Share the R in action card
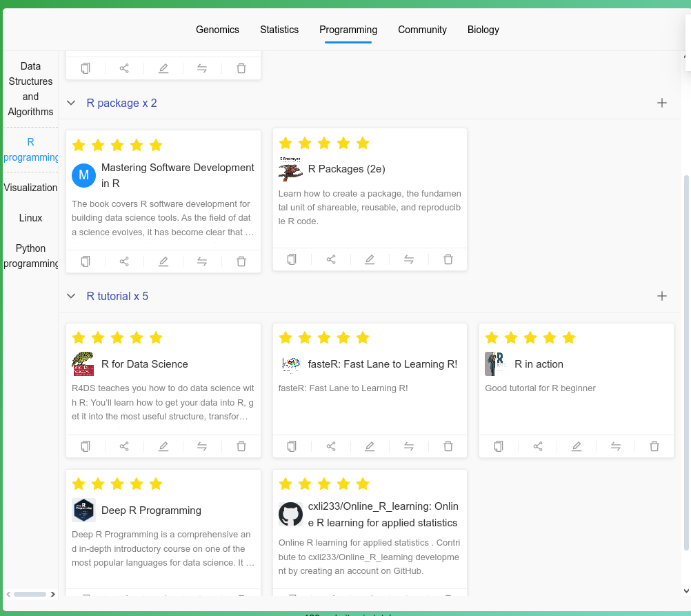The height and width of the screenshot is (616, 691). pos(538,446)
